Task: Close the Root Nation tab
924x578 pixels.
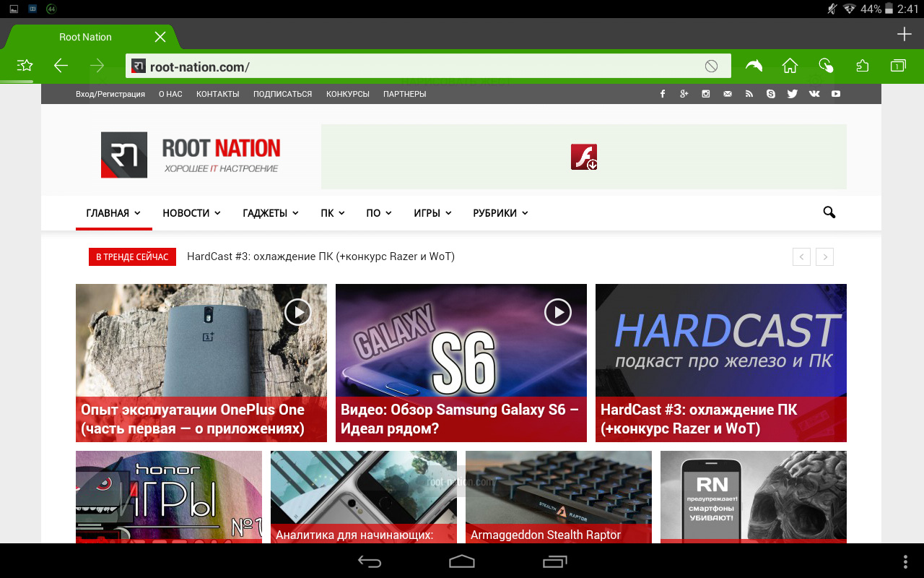Action: coord(160,37)
